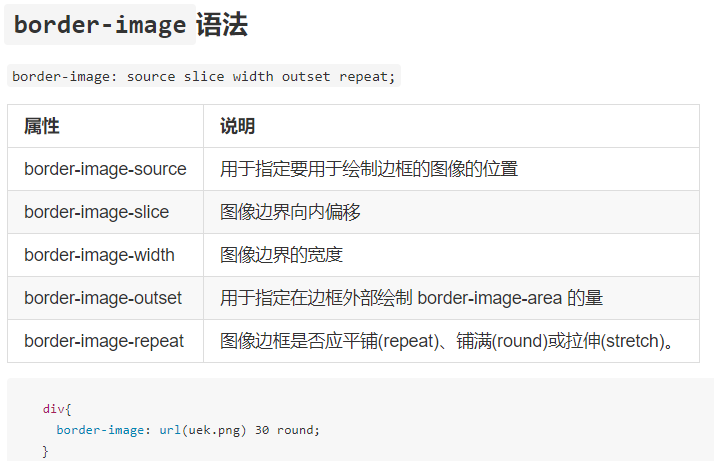Click the div{ line in code block
Viewport: 714px width, 461px height.
(x=57, y=409)
